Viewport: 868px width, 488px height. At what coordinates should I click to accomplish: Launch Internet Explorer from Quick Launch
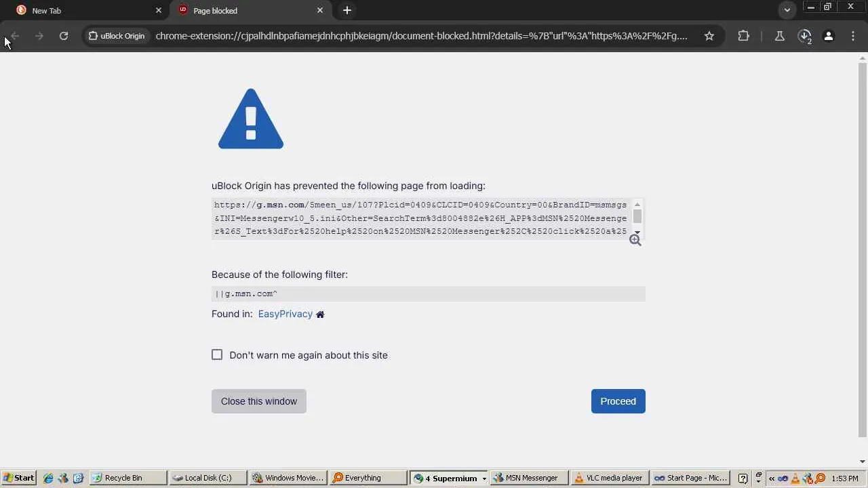pyautogui.click(x=48, y=478)
